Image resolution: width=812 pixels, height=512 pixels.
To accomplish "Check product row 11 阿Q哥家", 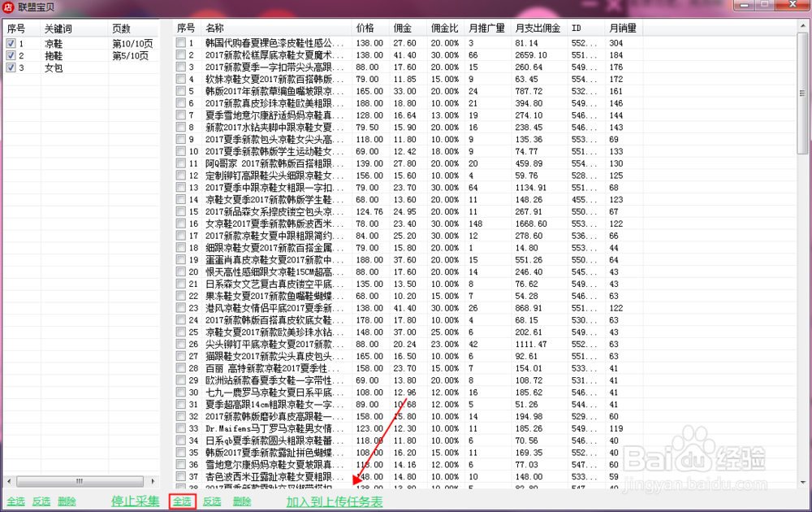I will coord(181,163).
